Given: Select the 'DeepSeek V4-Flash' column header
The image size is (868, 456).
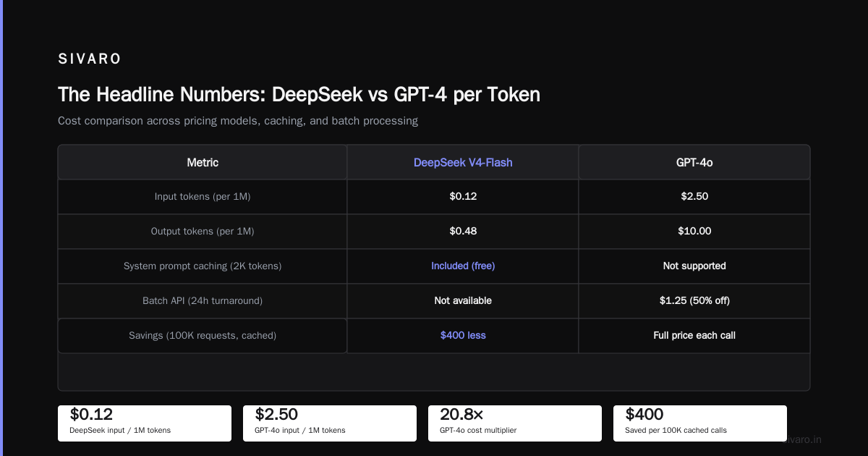Looking at the screenshot, I should pyautogui.click(x=463, y=163).
